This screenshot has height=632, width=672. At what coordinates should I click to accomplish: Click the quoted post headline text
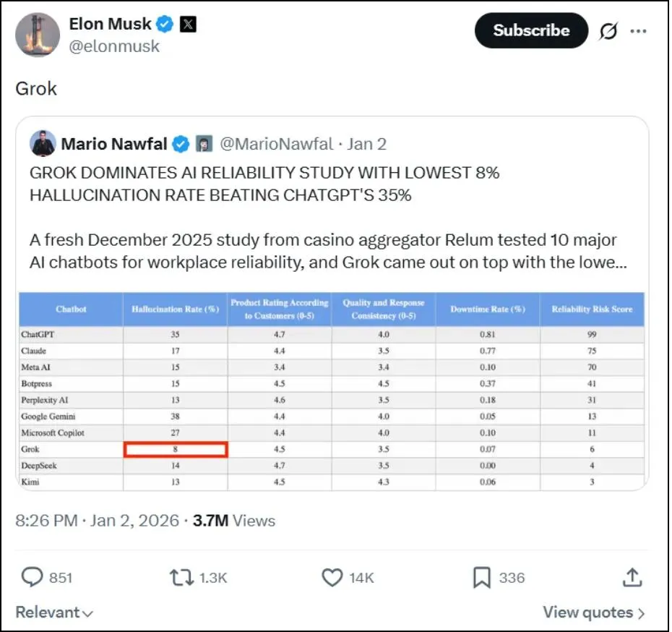[x=264, y=184]
